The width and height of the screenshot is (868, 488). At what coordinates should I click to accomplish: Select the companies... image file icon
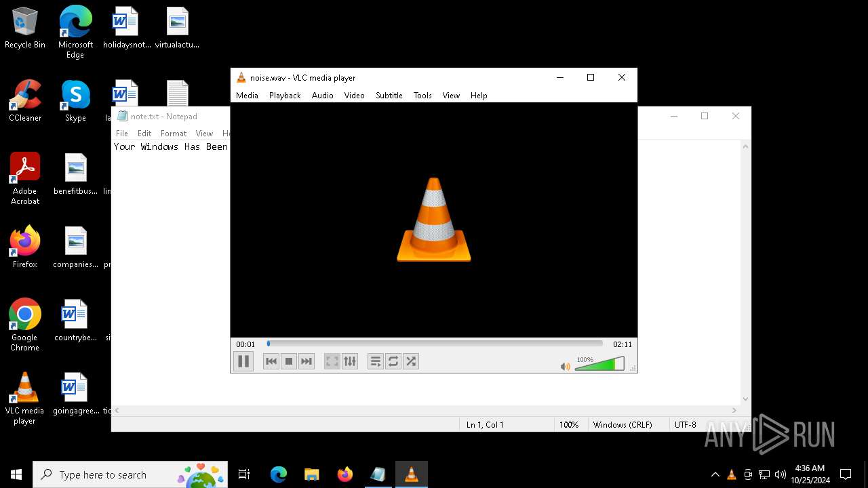point(75,247)
